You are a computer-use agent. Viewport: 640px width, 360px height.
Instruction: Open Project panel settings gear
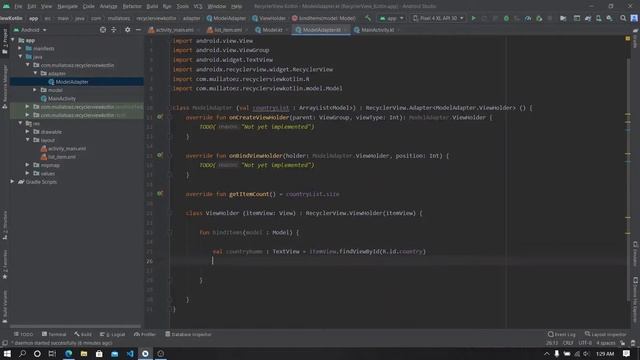pos(128,30)
